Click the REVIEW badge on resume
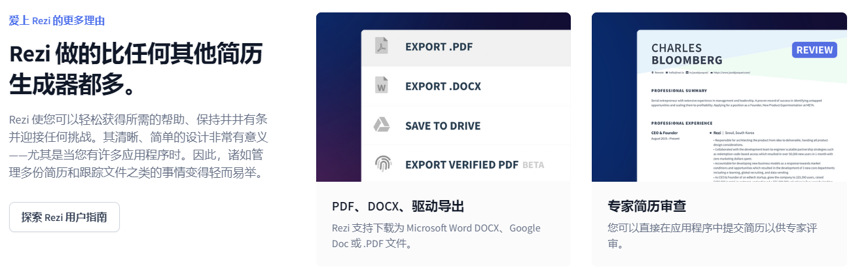The height and width of the screenshot is (270, 868). pos(814,50)
